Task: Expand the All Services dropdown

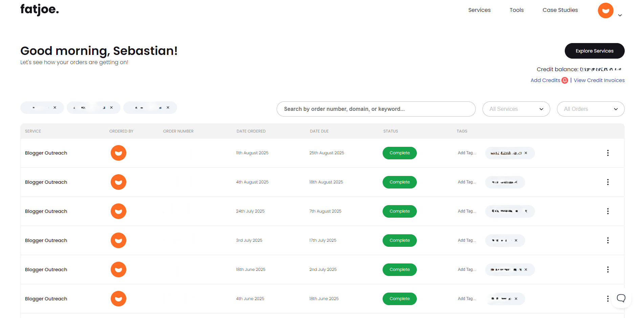Action: tap(516, 109)
